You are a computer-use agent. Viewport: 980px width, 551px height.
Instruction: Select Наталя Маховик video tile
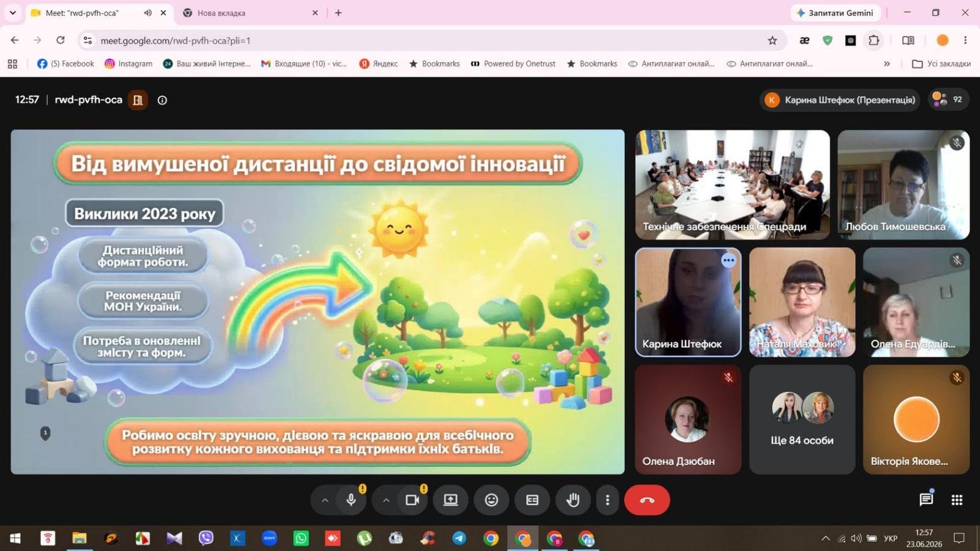802,302
